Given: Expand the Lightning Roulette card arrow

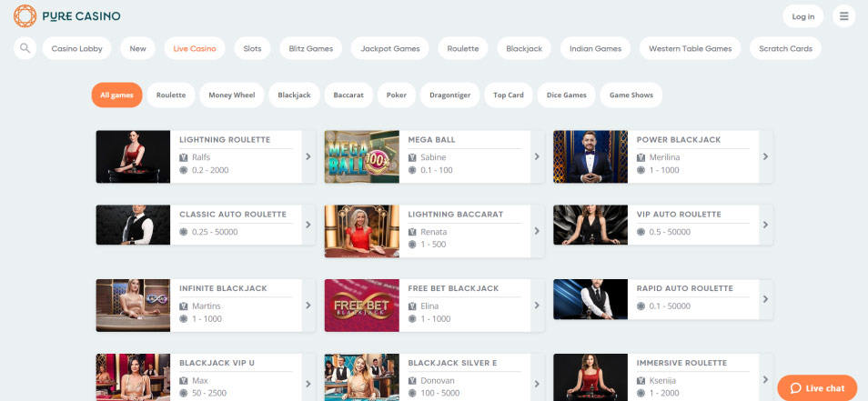Looking at the screenshot, I should click(308, 156).
